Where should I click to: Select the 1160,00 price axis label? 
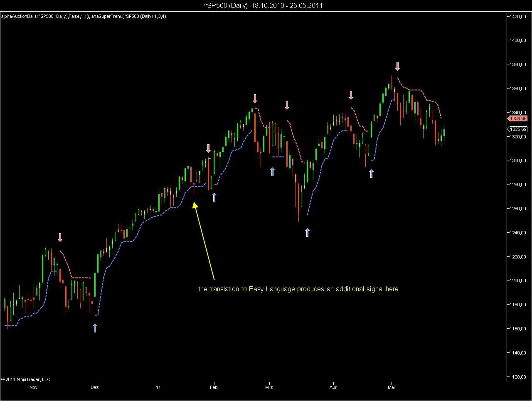518,329
